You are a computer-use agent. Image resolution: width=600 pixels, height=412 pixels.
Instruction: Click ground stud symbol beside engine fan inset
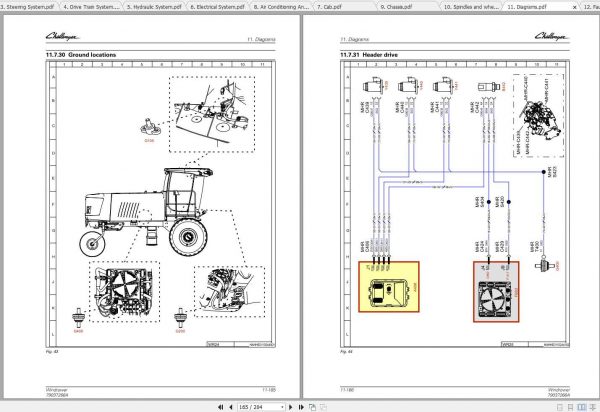(78, 318)
